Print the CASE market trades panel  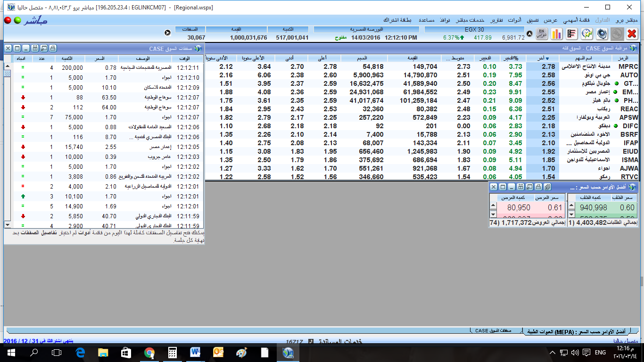tap(53, 49)
